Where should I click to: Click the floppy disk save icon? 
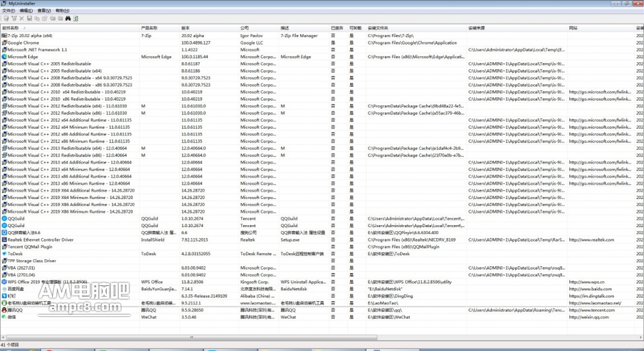pos(29,18)
